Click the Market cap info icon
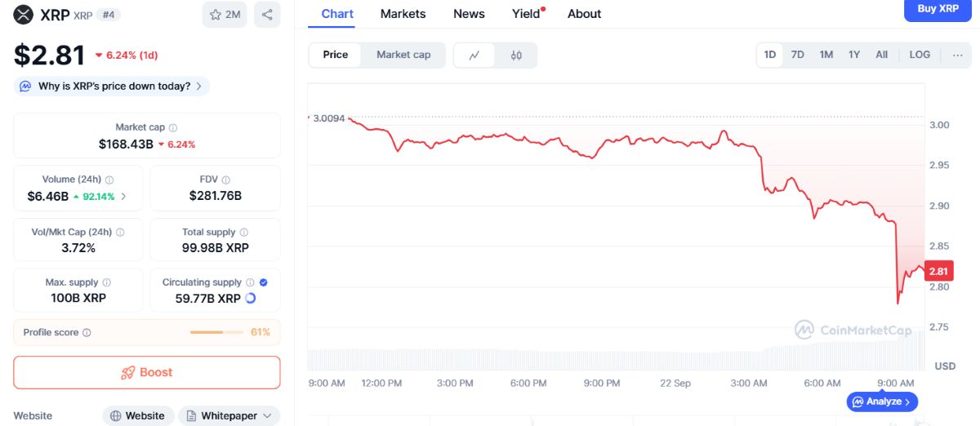 point(173,128)
